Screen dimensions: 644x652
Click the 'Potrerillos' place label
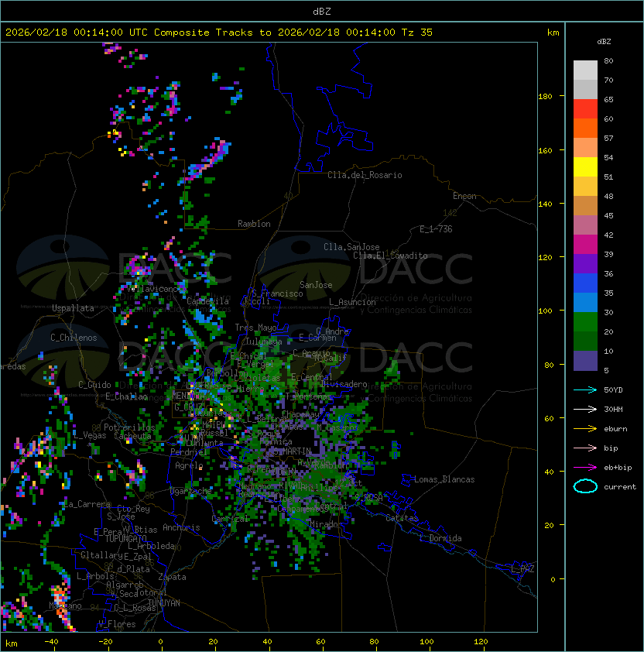pyautogui.click(x=129, y=427)
